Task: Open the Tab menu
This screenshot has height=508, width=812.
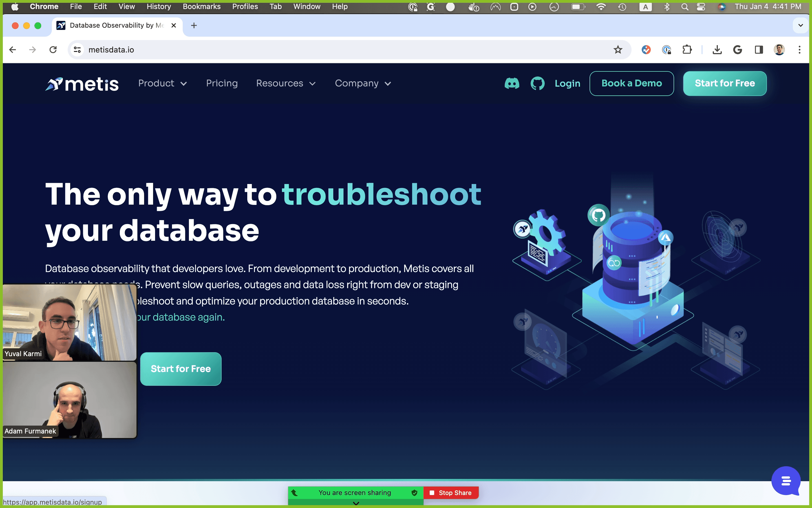Action: (275, 7)
